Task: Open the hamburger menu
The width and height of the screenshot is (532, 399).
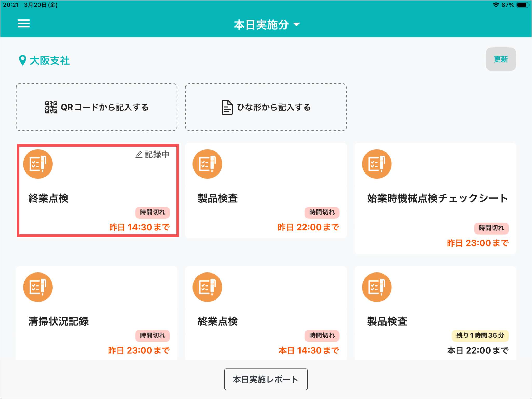Action: [23, 24]
